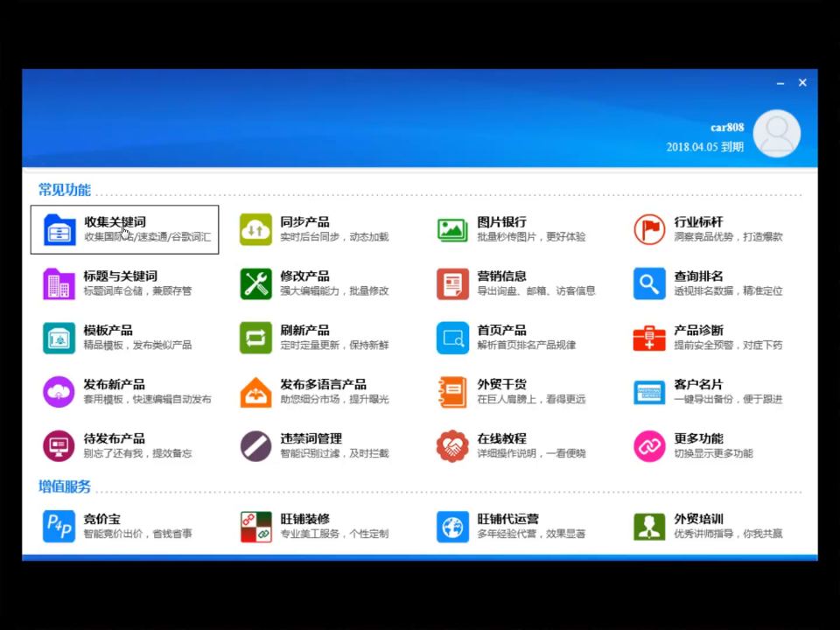
Task: Click description 提前安全预警，对症下药
Action: (x=729, y=345)
